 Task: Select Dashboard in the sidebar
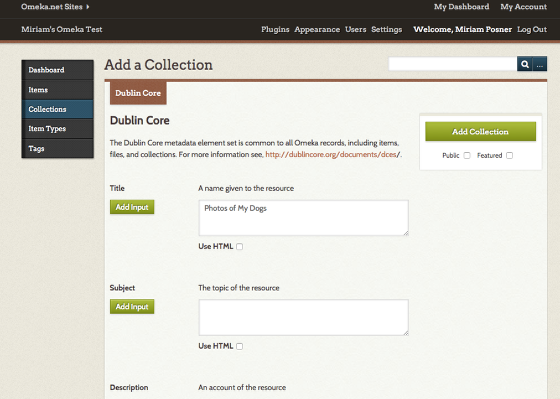[58, 70]
